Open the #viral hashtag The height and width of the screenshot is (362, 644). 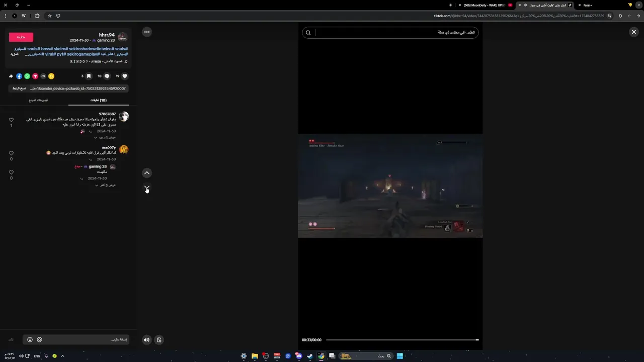click(51, 54)
